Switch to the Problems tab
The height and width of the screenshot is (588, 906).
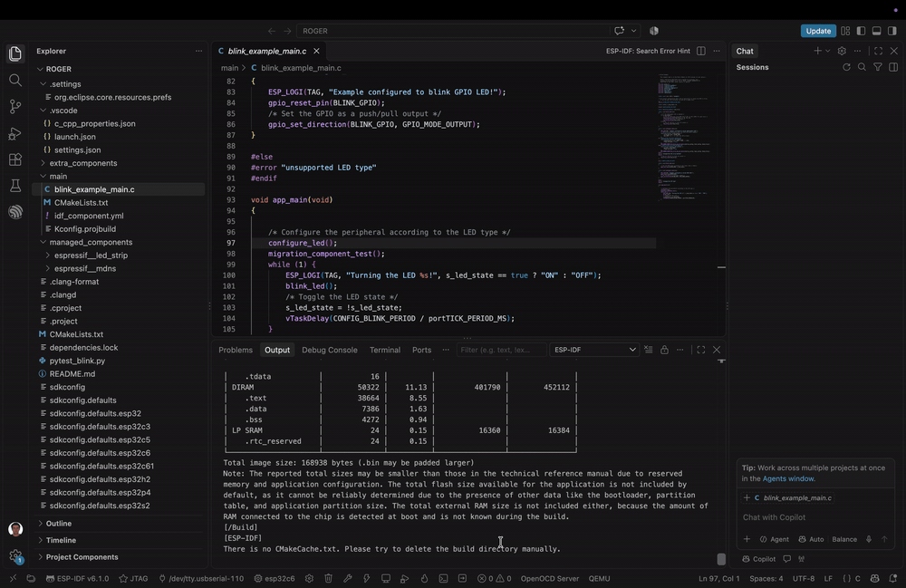point(236,350)
